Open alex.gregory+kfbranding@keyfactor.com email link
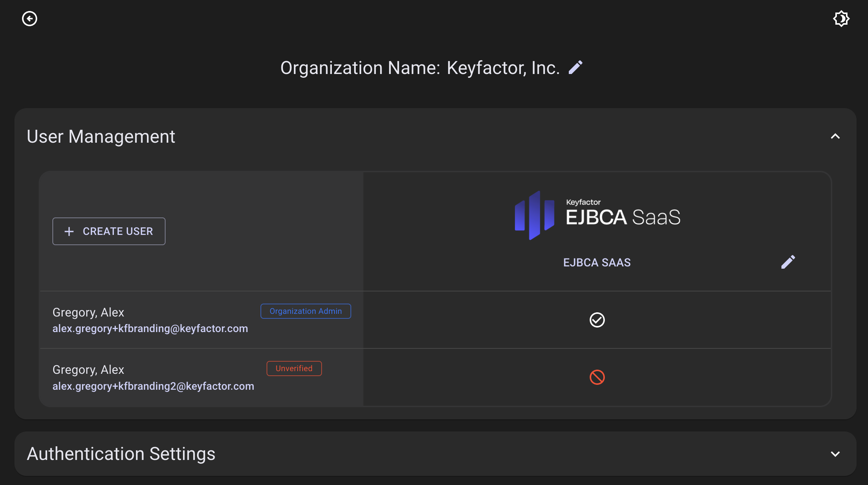Image resolution: width=868 pixels, height=485 pixels. 150,329
